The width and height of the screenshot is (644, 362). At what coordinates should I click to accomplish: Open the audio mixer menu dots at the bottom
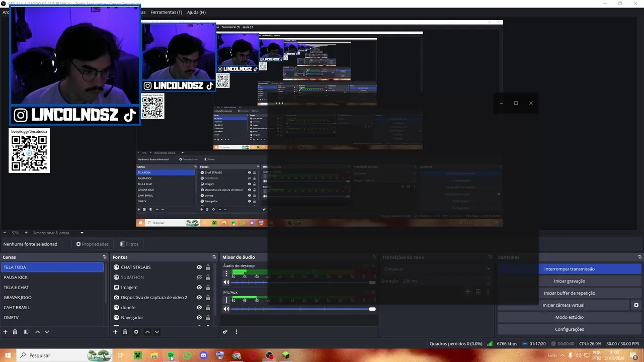pyautogui.click(x=236, y=332)
